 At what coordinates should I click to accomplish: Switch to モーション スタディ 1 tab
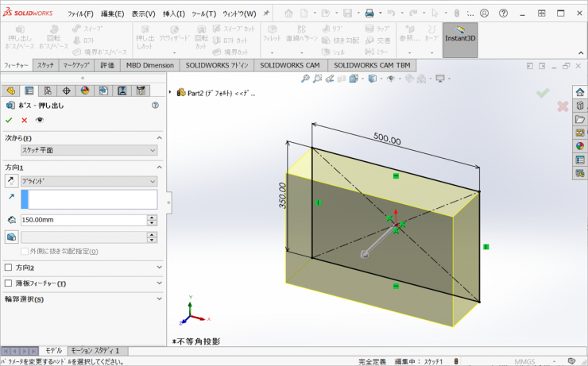click(95, 350)
